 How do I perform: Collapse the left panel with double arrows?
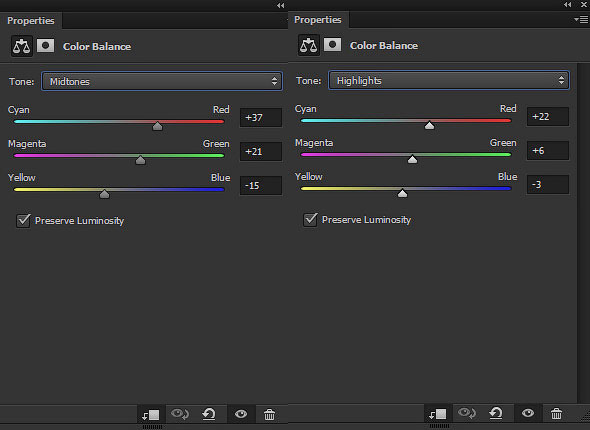click(280, 5)
